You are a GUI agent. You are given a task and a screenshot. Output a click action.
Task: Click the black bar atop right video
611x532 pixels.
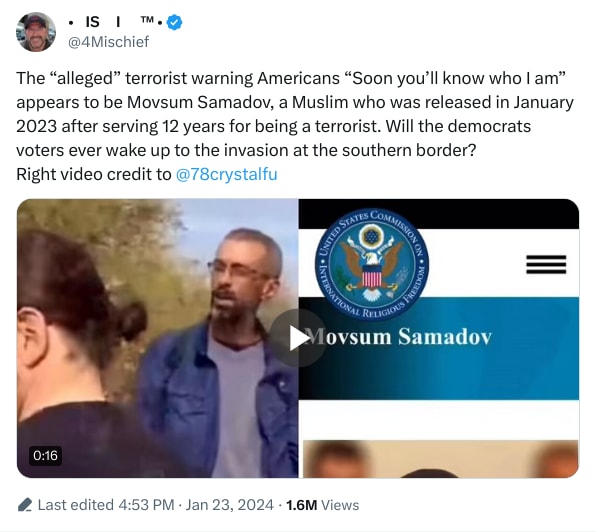pyautogui.click(x=439, y=214)
